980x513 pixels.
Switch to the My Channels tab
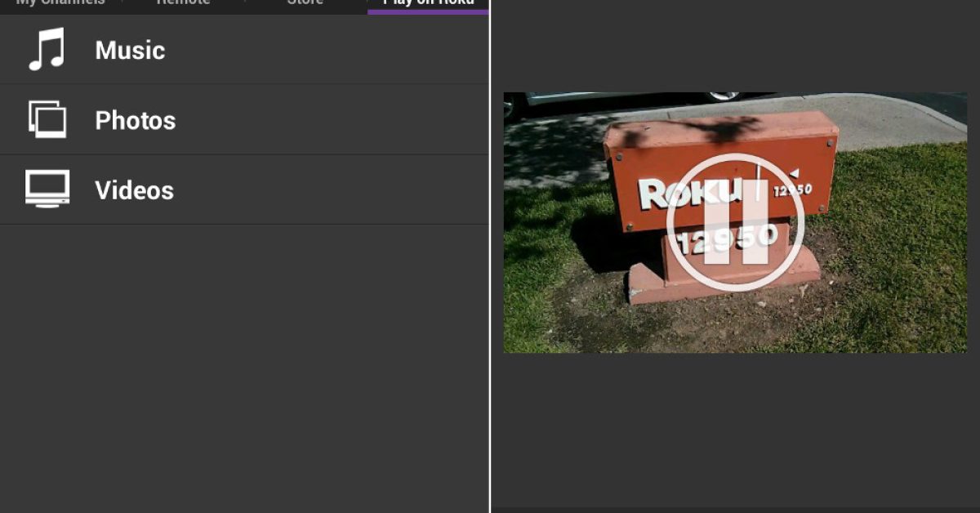click(60, 3)
